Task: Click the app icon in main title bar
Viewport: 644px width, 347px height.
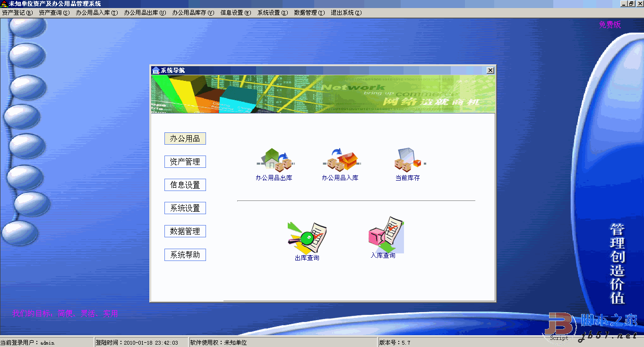Action: [x=4, y=4]
